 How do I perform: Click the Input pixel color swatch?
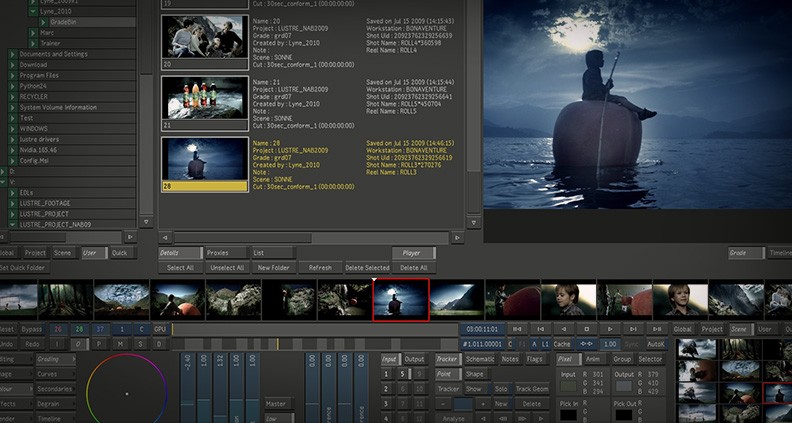[568, 387]
